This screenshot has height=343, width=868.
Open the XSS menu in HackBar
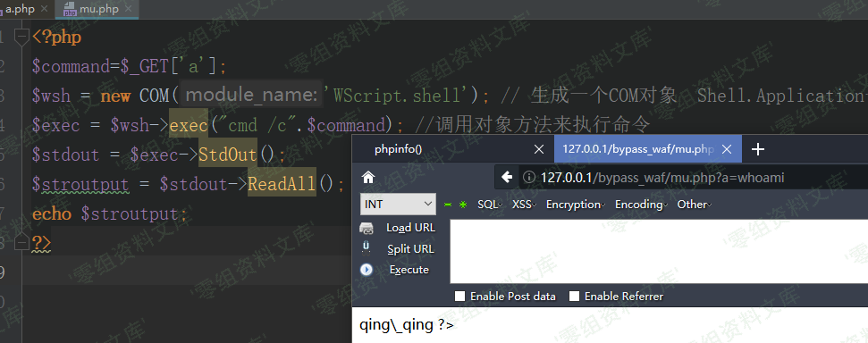coord(524,205)
